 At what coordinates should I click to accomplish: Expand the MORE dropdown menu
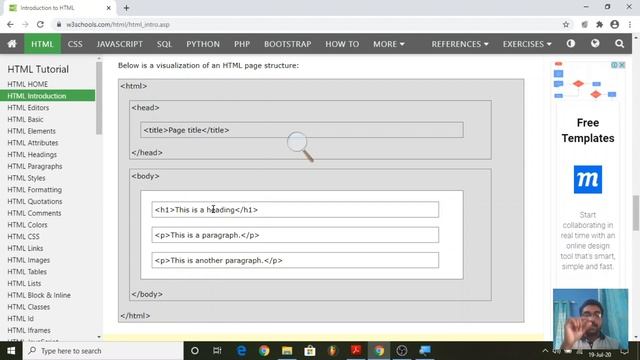pyautogui.click(x=389, y=44)
